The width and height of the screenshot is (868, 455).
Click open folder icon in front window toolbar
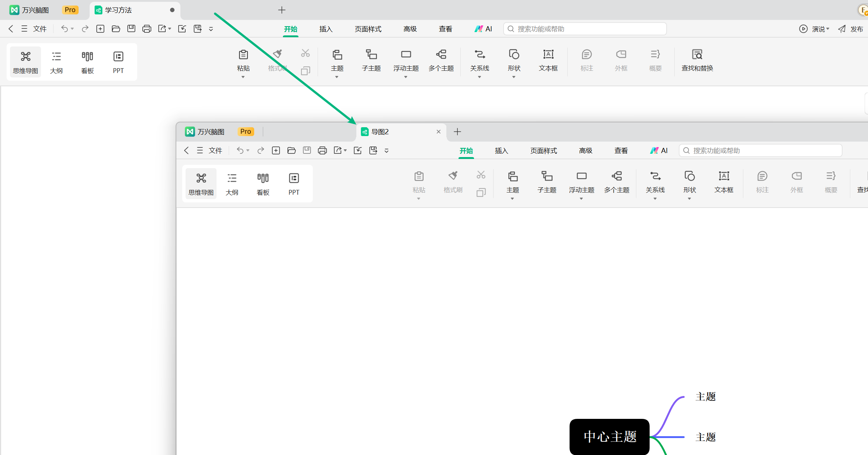[291, 150]
